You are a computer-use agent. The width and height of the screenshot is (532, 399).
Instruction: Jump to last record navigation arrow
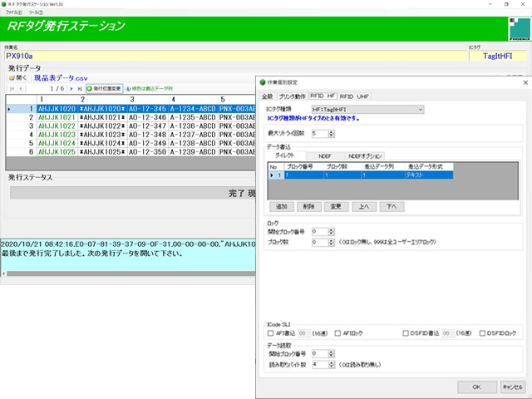coord(80,89)
